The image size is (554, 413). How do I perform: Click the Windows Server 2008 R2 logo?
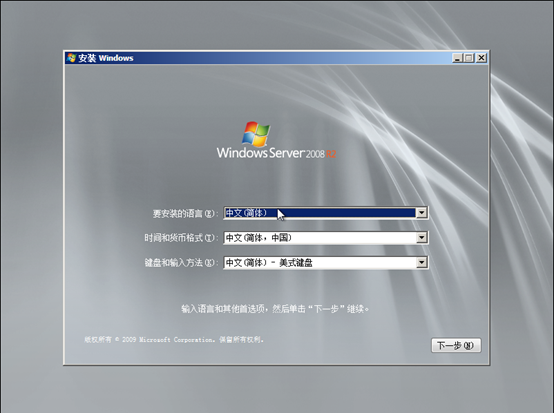click(276, 140)
